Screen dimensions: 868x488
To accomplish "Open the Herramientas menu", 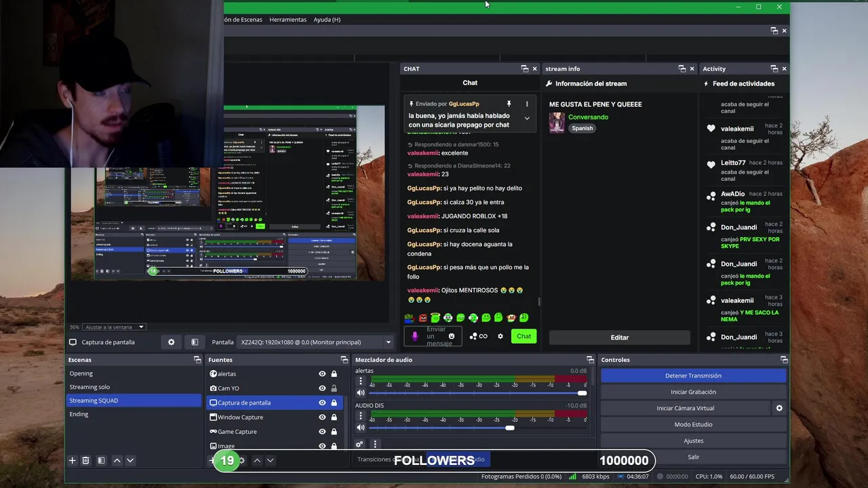I will tap(288, 20).
